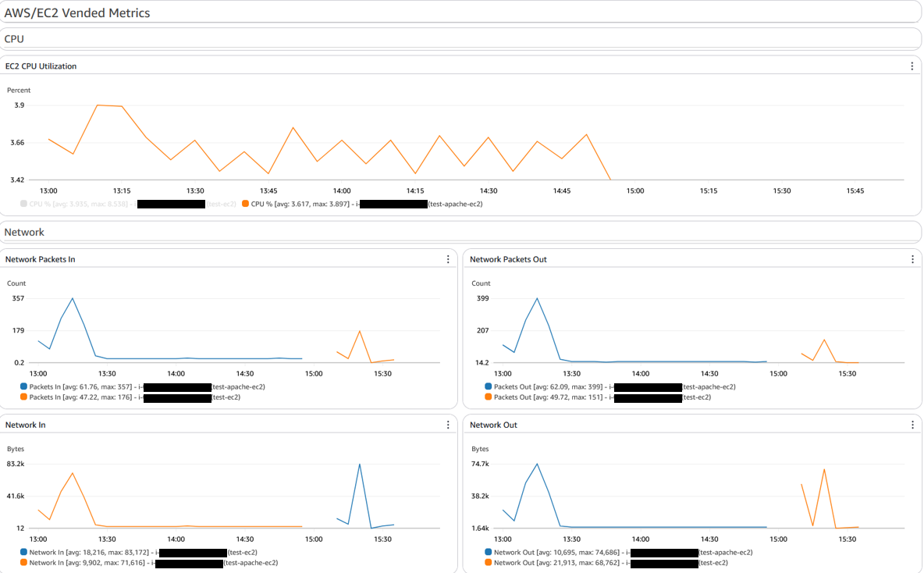
Task: Toggle blue Packets In test-apache-ec2 legend
Action: [23, 386]
